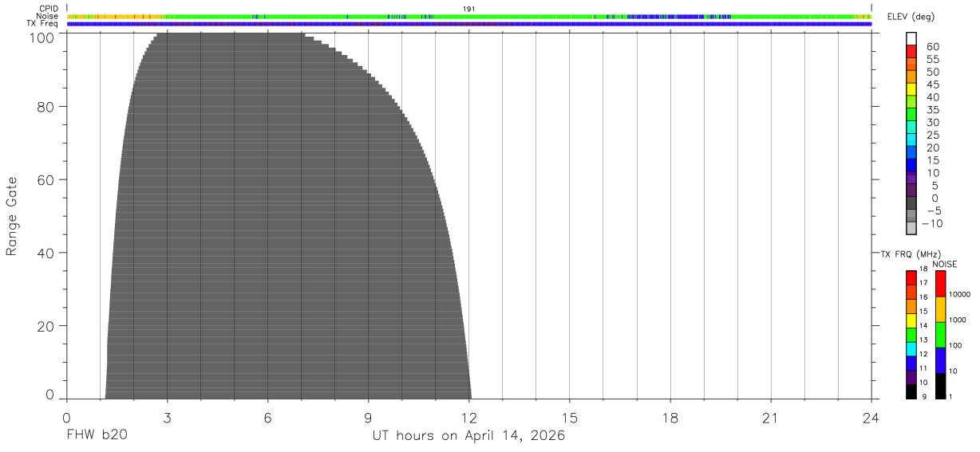Screen dimensions: 980x452
Task: Select the white top segment of ELEV bar
Action: pos(911,39)
